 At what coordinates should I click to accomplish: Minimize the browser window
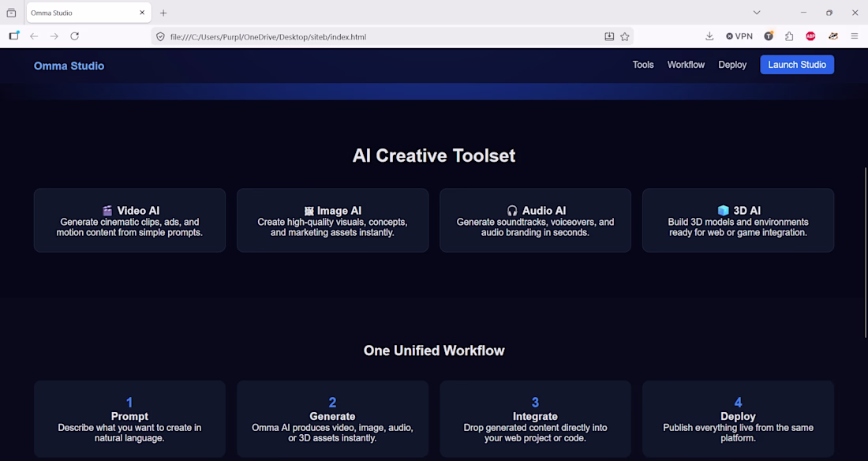[803, 13]
